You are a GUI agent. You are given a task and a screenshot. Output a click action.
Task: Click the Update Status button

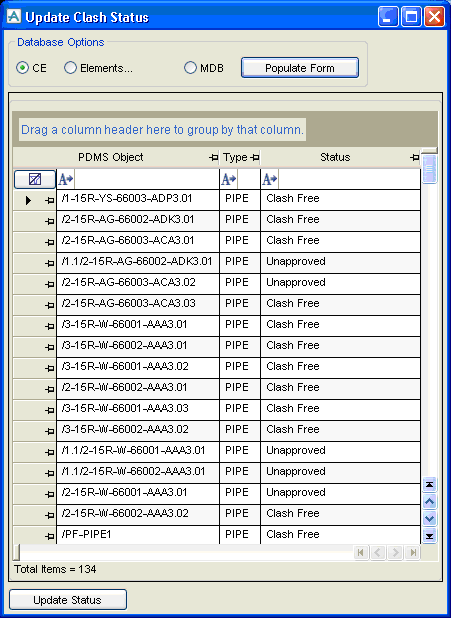[68, 600]
